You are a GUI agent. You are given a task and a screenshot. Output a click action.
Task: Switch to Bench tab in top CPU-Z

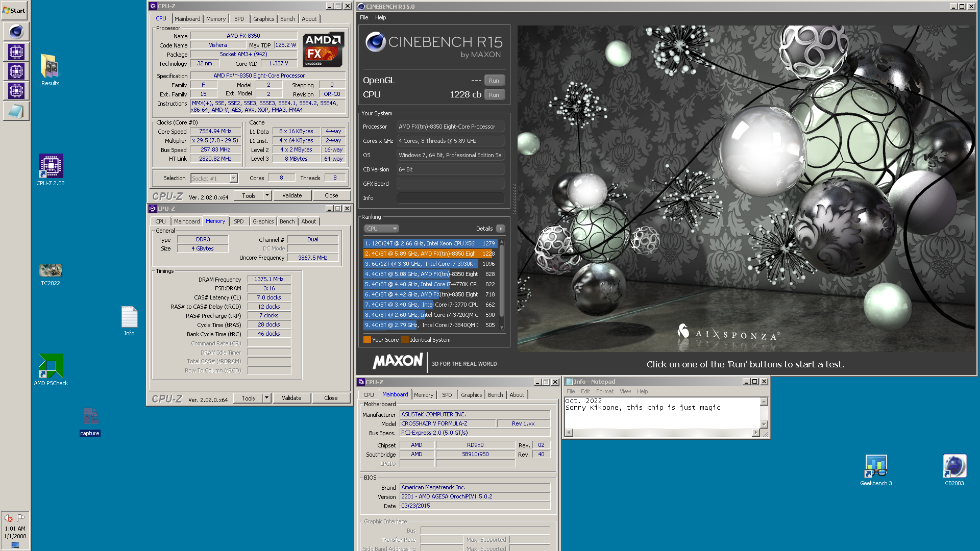(x=288, y=19)
